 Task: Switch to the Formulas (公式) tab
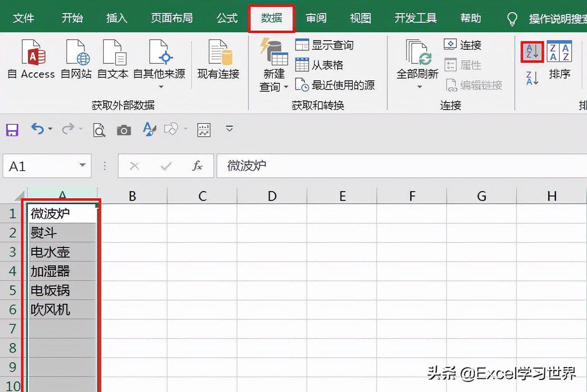227,18
